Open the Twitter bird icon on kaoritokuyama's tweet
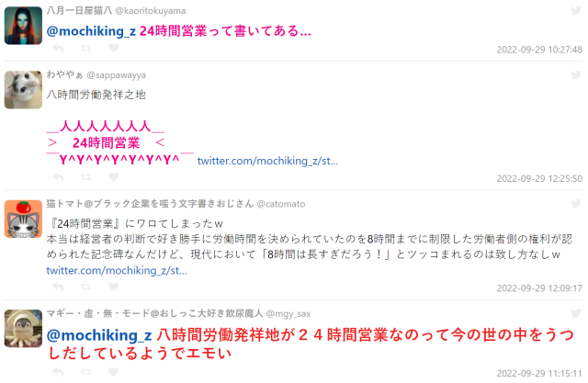Screen dimensions: 588x383 [x=576, y=10]
